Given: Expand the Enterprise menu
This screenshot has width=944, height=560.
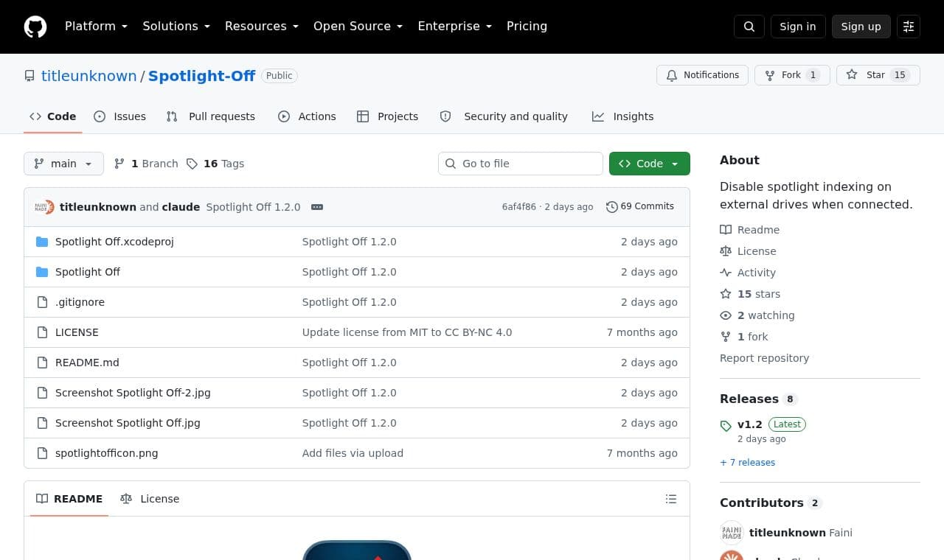Looking at the screenshot, I should [454, 27].
